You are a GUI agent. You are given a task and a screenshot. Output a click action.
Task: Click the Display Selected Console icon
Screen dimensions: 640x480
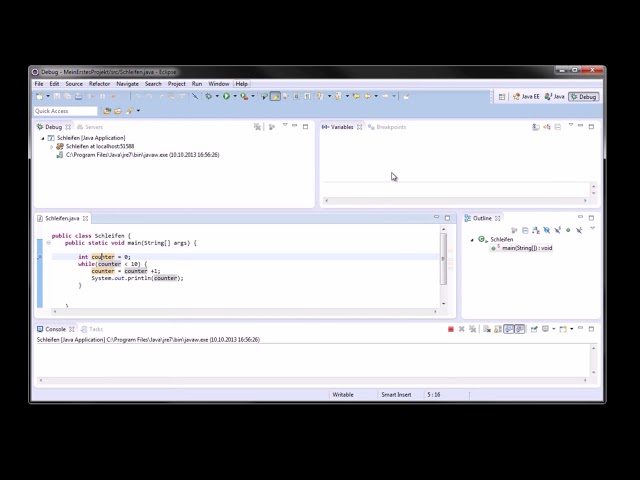(x=545, y=329)
